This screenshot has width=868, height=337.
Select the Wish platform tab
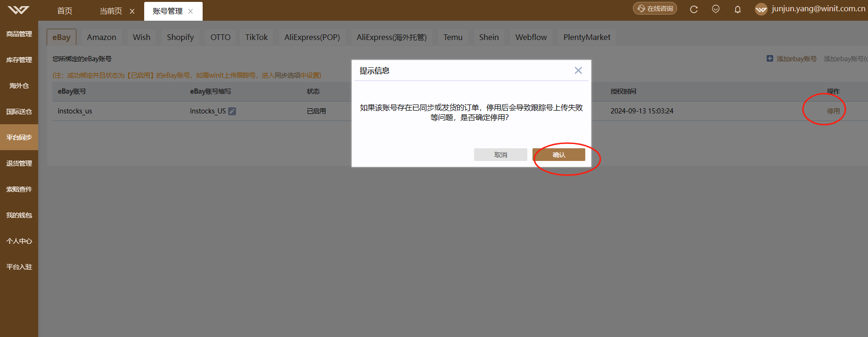[141, 37]
